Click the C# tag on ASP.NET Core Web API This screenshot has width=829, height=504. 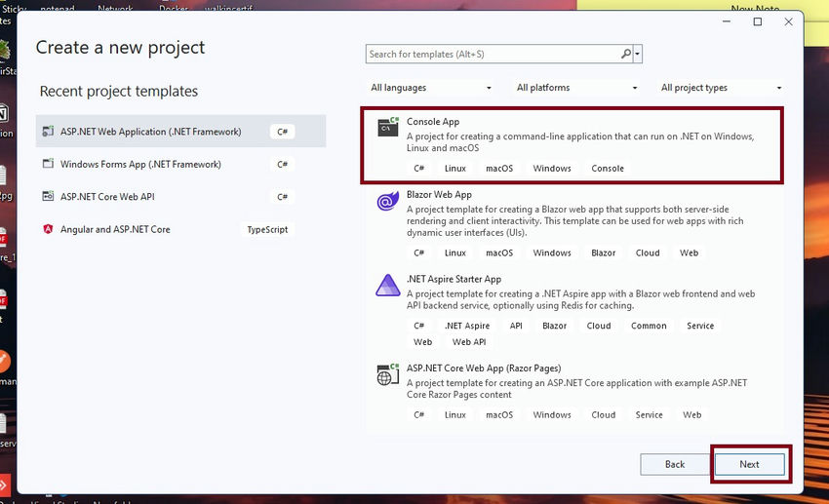coord(282,197)
